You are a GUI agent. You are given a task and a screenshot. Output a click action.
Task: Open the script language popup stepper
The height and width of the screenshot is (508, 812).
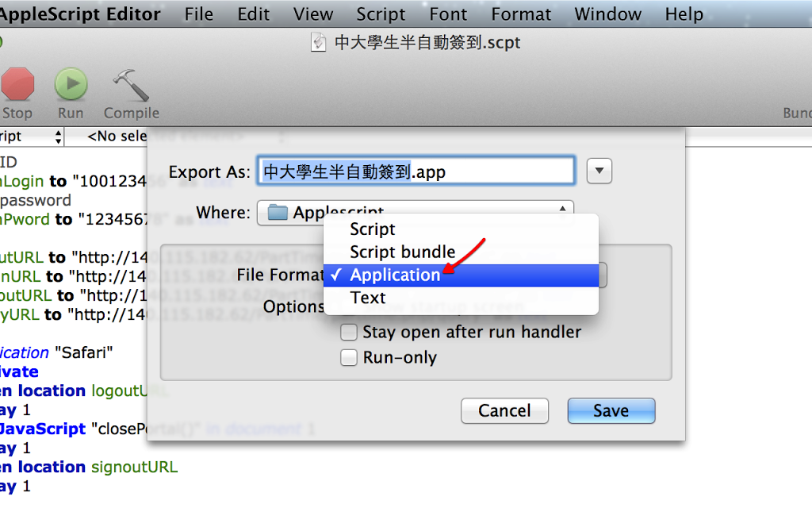[x=58, y=137]
